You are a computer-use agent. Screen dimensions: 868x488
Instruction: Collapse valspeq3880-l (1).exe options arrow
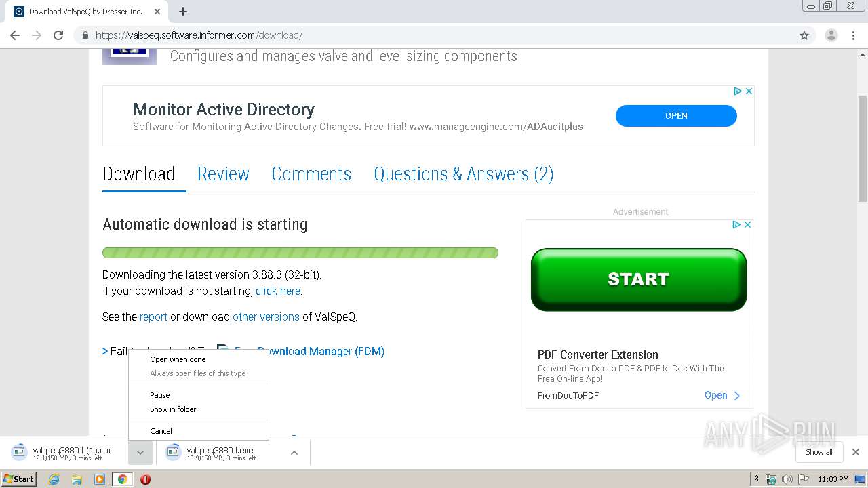140,453
